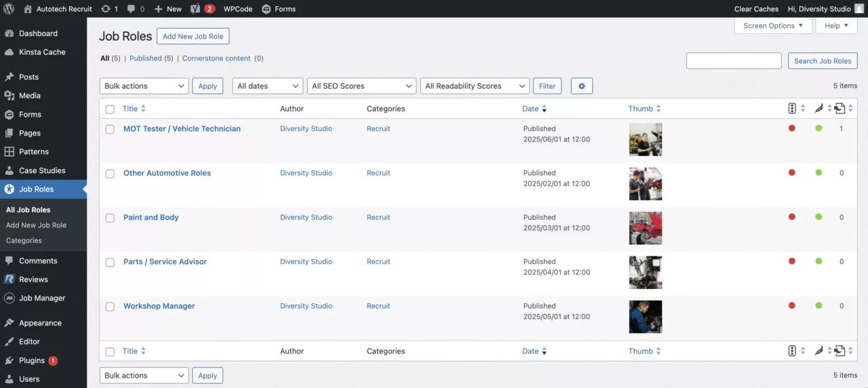
Task: Sort by the SEO score column icon
Action: coord(792,109)
